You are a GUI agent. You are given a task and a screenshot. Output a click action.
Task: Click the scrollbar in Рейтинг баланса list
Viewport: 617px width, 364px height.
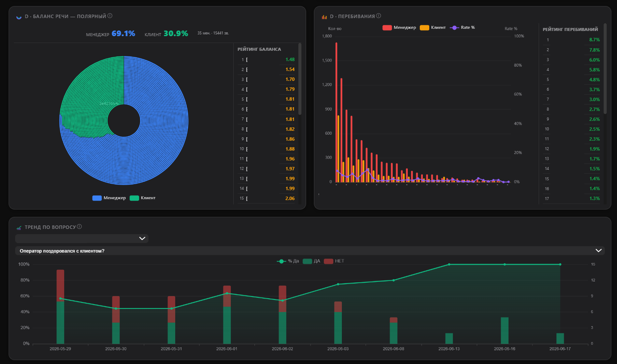pyautogui.click(x=300, y=79)
